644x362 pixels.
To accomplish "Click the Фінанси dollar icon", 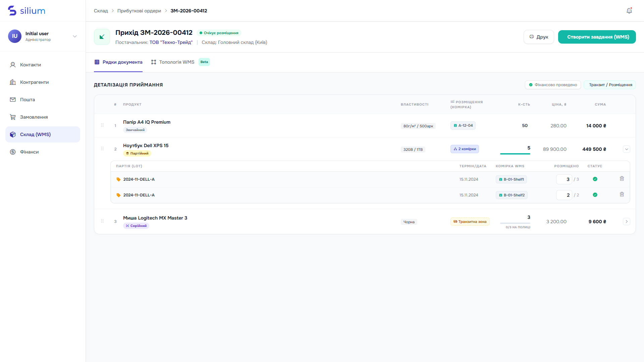I will (x=13, y=152).
